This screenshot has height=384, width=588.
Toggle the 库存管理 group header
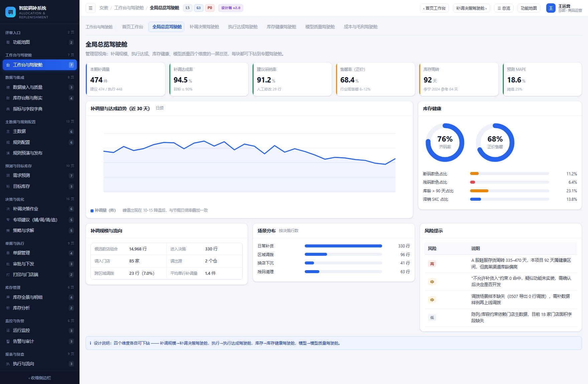40,287
